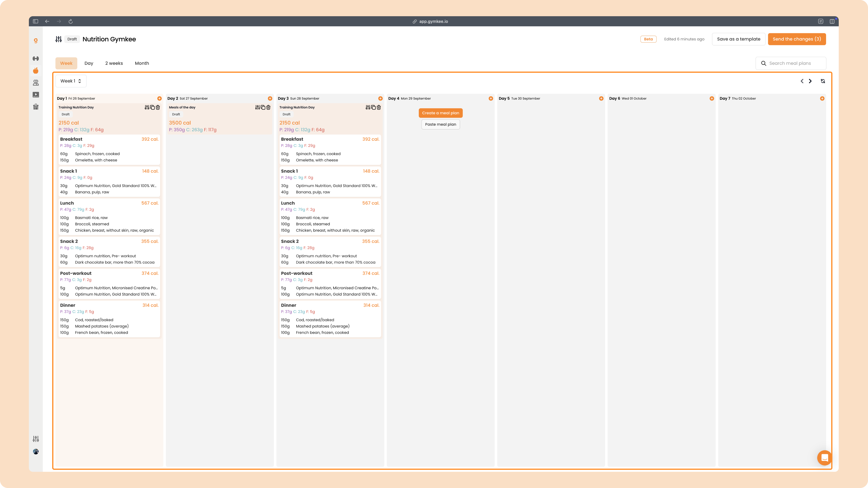Image resolution: width=868 pixels, height=488 pixels.
Task: Focus the Search meal plans field
Action: coord(791,63)
